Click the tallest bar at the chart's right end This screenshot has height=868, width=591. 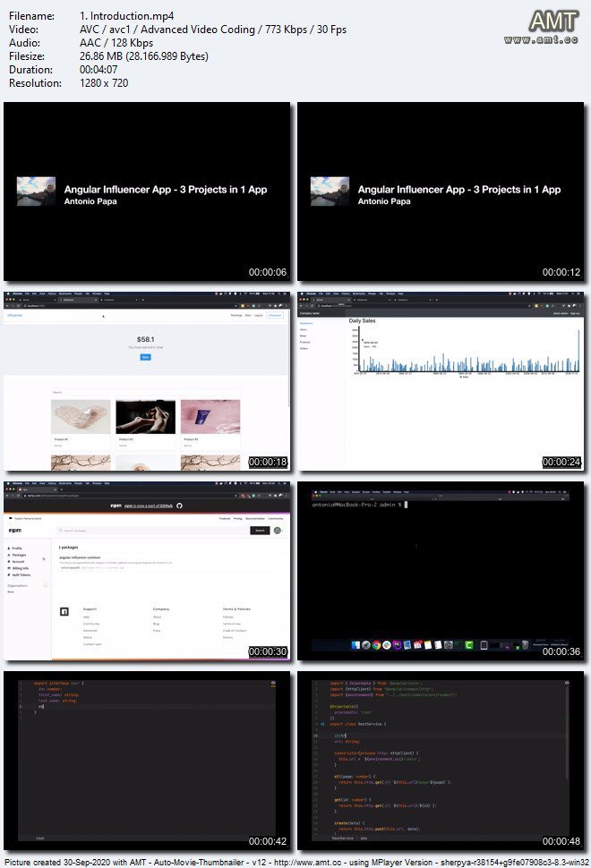(578, 351)
